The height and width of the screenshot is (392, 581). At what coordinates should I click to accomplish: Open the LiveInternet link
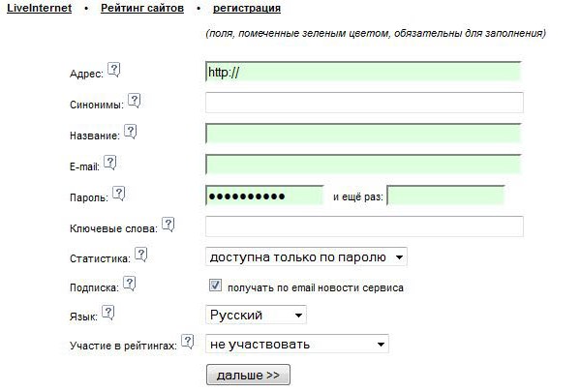tap(40, 8)
